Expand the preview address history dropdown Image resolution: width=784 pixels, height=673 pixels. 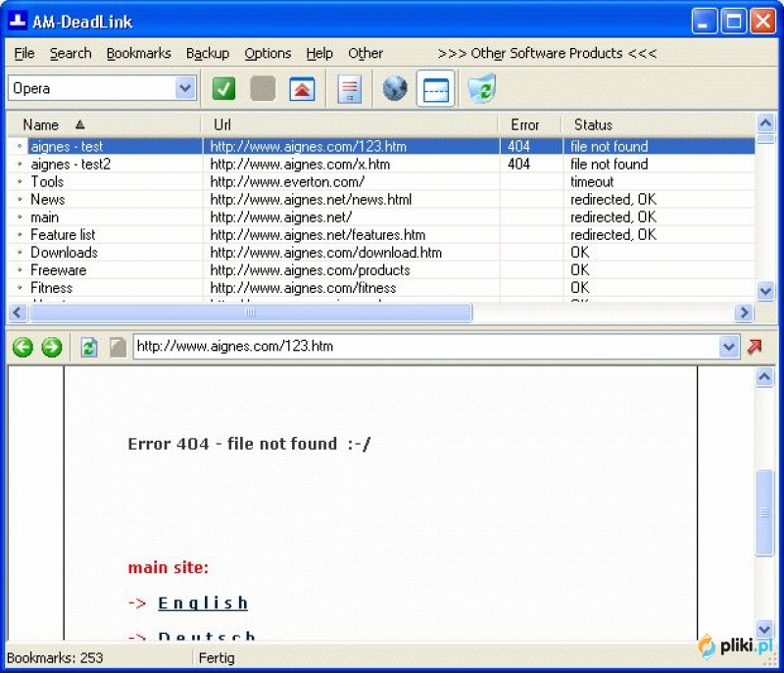tap(729, 346)
